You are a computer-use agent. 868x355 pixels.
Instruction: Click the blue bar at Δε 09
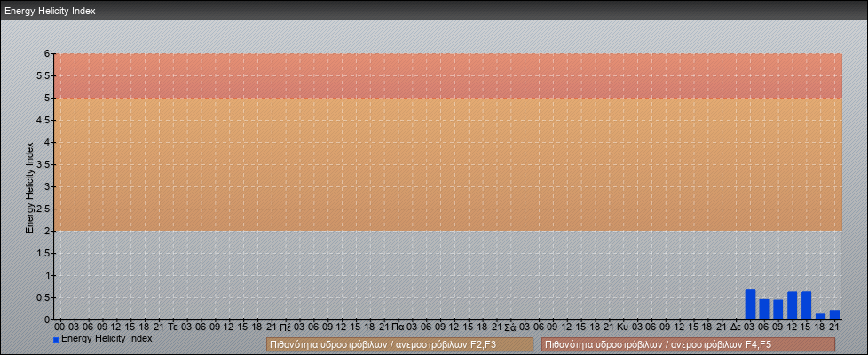click(x=778, y=309)
